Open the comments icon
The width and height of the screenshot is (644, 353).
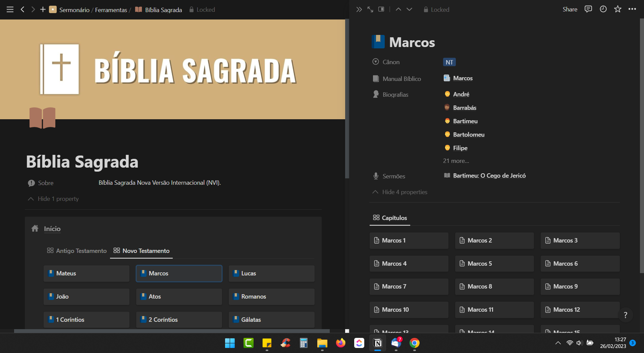pyautogui.click(x=588, y=9)
